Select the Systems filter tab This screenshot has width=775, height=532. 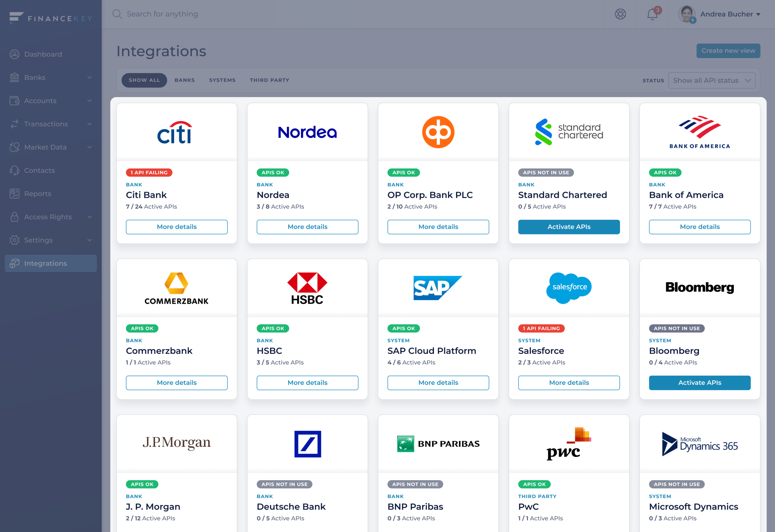222,80
